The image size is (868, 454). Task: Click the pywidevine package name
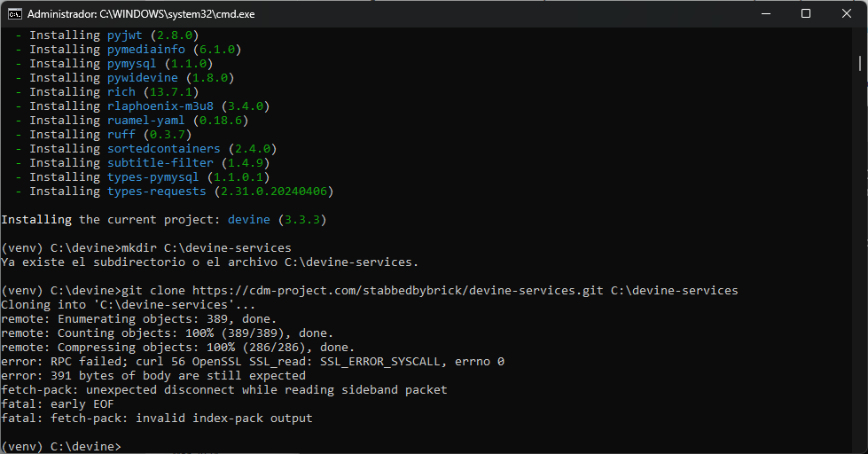[x=143, y=78]
